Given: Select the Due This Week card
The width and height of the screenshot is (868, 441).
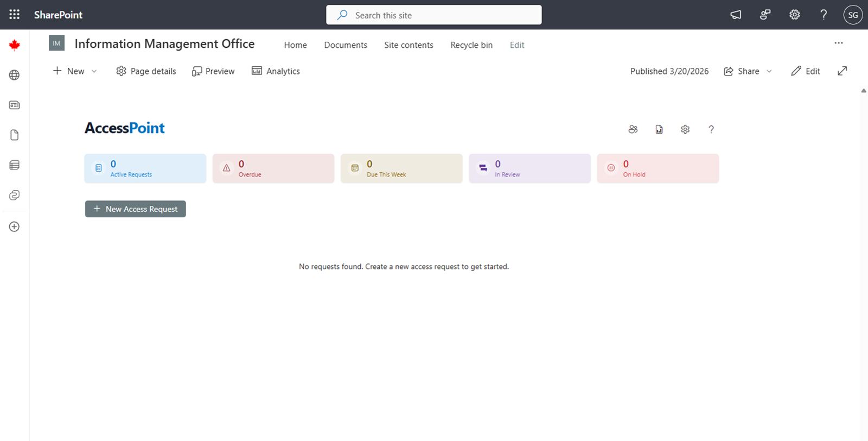Looking at the screenshot, I should (x=401, y=168).
